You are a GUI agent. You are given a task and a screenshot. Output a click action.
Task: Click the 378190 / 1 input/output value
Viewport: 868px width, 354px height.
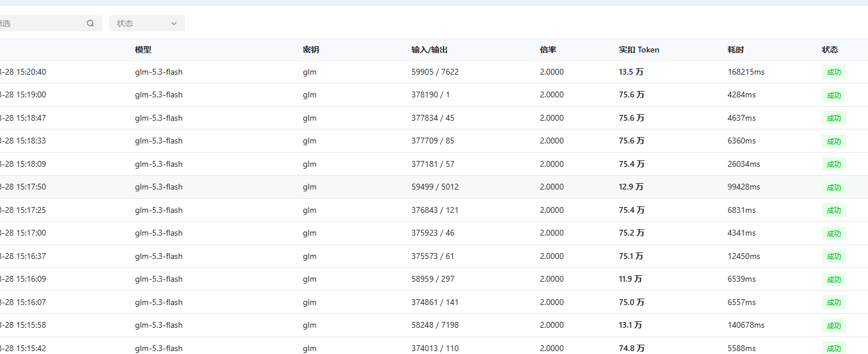tap(431, 94)
